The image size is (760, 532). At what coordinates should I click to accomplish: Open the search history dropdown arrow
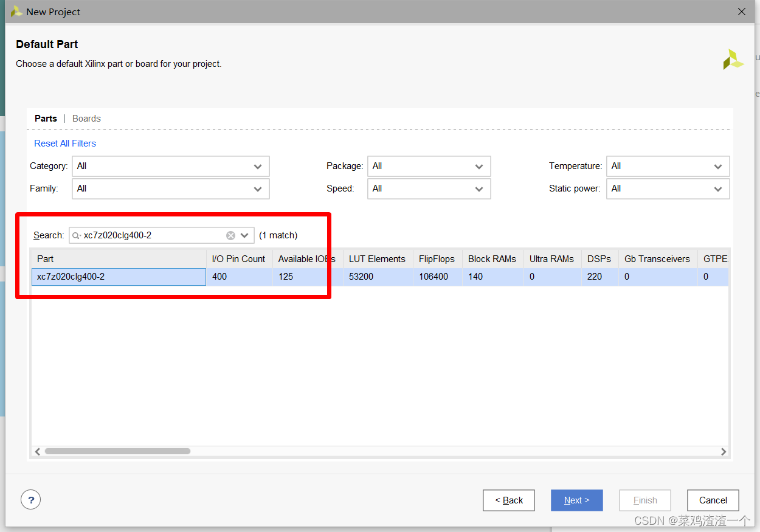point(245,235)
